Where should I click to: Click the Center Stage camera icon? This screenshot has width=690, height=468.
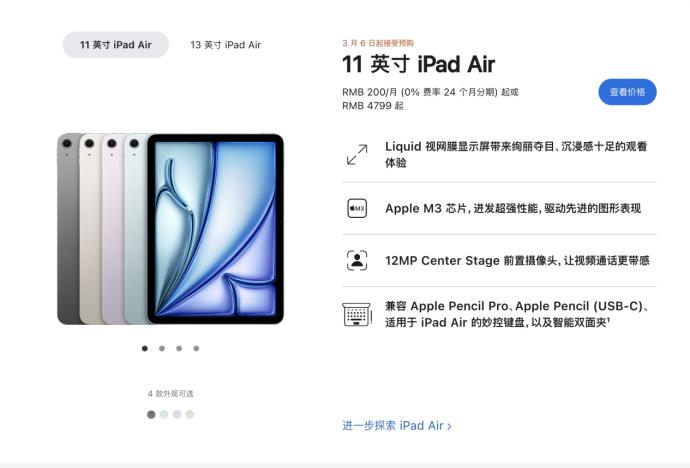click(357, 260)
